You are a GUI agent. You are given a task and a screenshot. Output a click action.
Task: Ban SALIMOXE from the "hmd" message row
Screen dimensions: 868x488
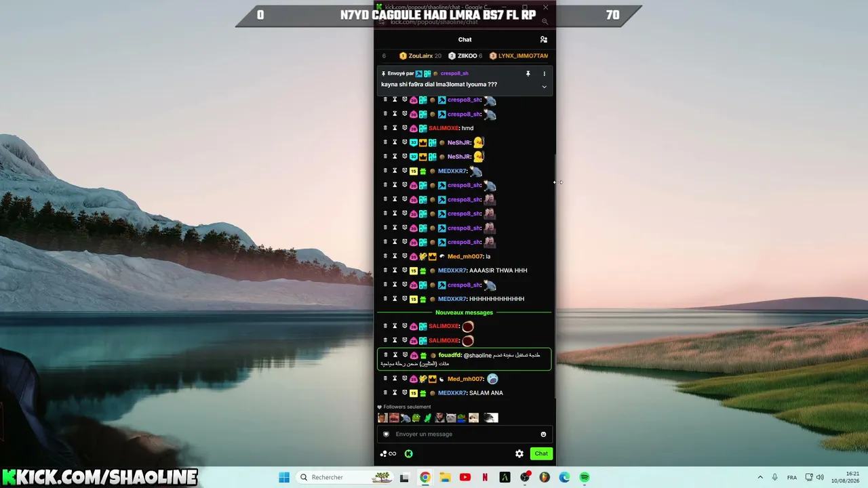404,128
